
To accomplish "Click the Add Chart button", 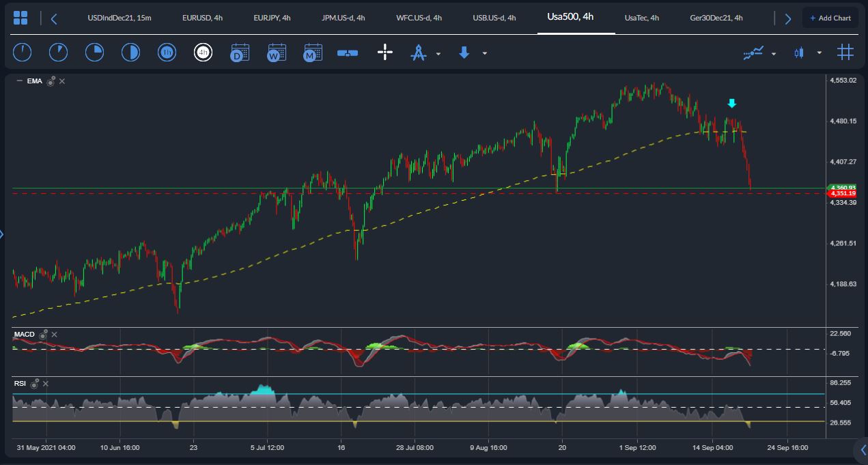I will 830,18.
